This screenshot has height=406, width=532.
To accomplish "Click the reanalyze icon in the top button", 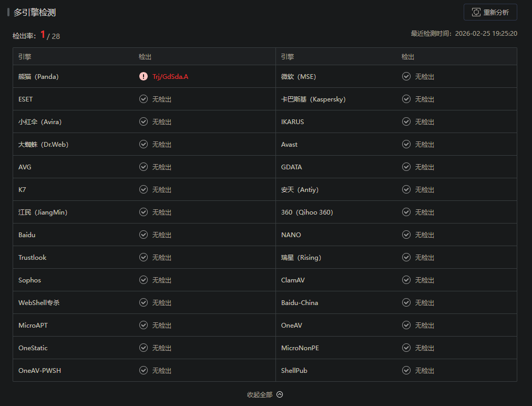I will coord(476,12).
